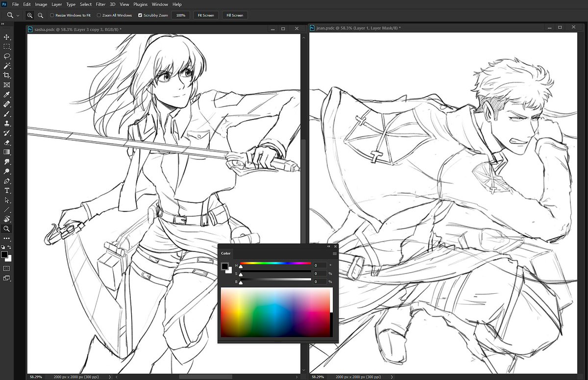Open the Color panel options menu
The image size is (588, 380).
click(335, 253)
